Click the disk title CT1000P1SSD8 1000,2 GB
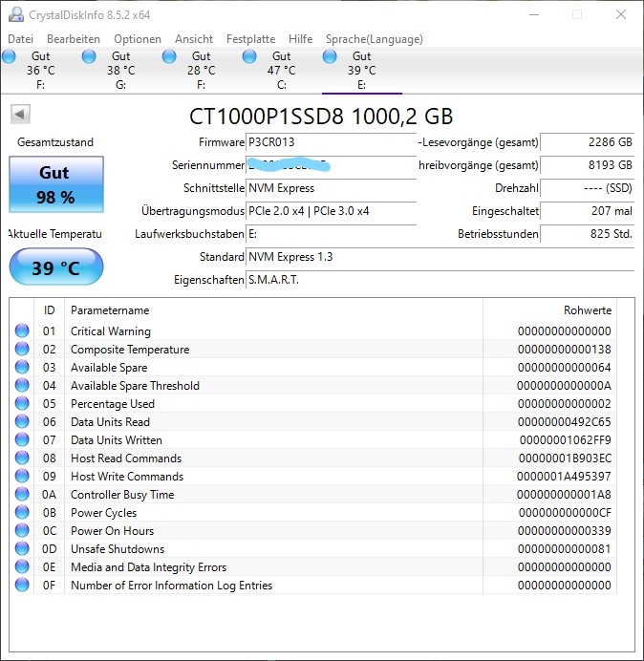 pos(321,116)
